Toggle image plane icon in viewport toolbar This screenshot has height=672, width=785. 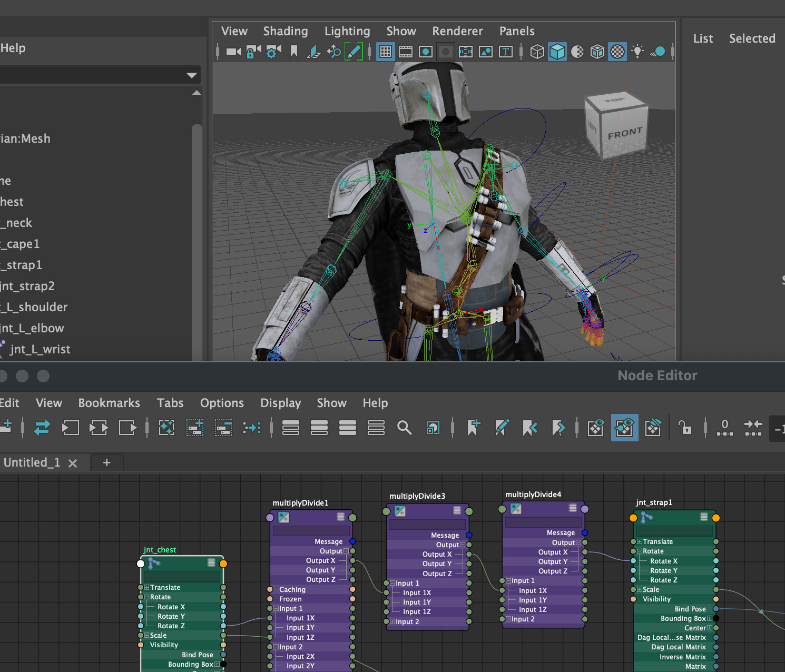pyautogui.click(x=314, y=52)
